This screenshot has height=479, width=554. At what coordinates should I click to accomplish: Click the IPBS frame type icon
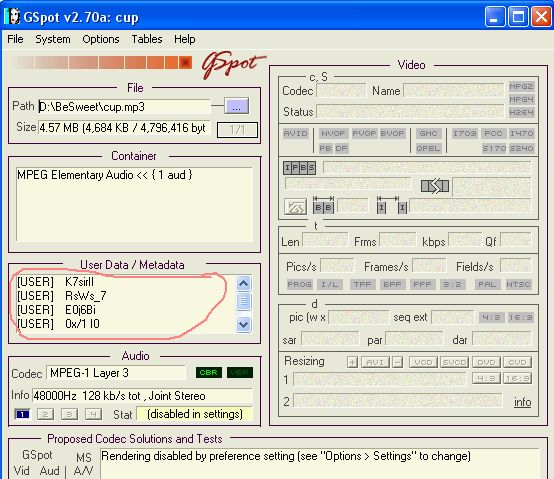299,168
